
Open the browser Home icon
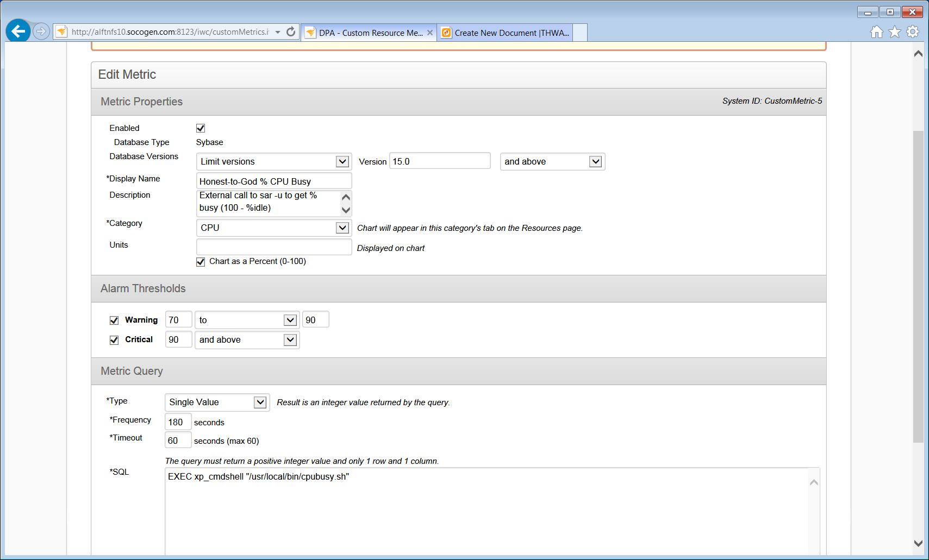pos(876,32)
